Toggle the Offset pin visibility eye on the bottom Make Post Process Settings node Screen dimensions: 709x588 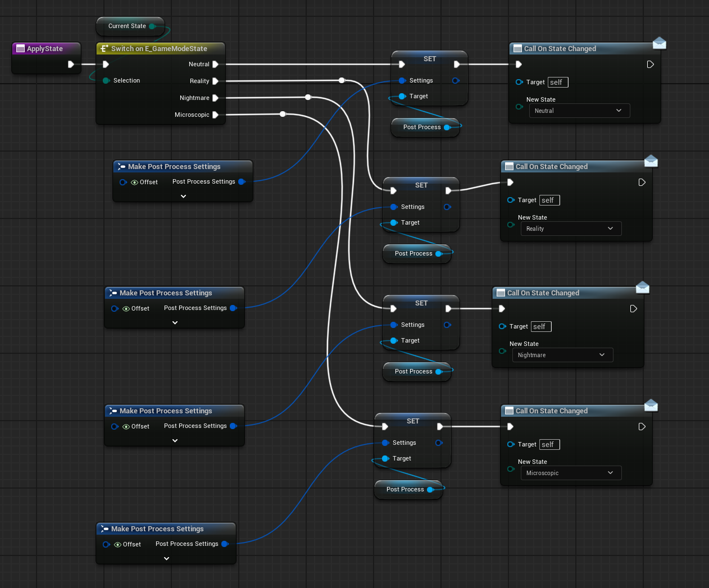[117, 544]
